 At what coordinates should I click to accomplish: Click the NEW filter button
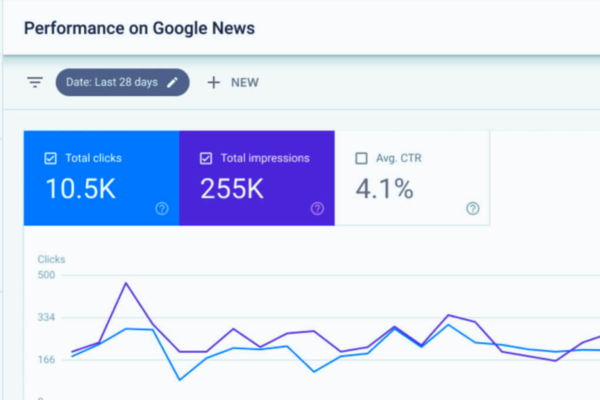click(233, 82)
